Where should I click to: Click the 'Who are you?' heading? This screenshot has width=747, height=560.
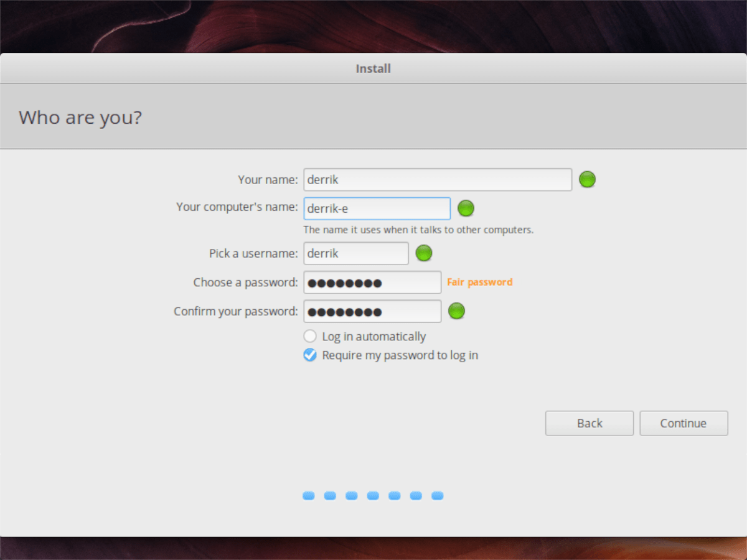click(x=80, y=117)
